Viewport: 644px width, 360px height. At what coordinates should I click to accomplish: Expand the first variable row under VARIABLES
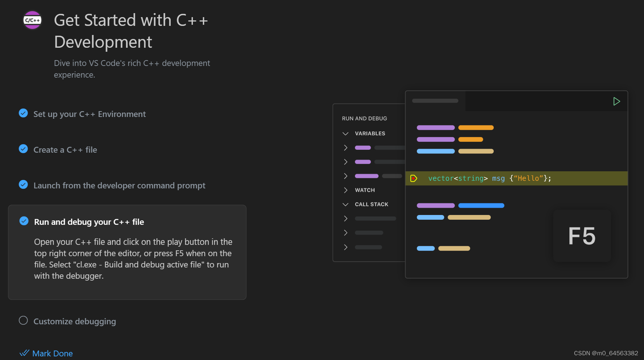pyautogui.click(x=345, y=148)
